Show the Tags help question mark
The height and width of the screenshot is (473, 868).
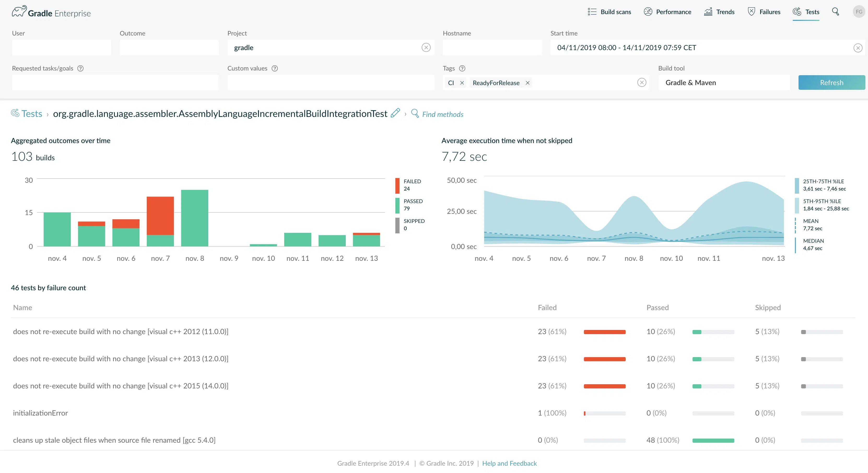(462, 68)
